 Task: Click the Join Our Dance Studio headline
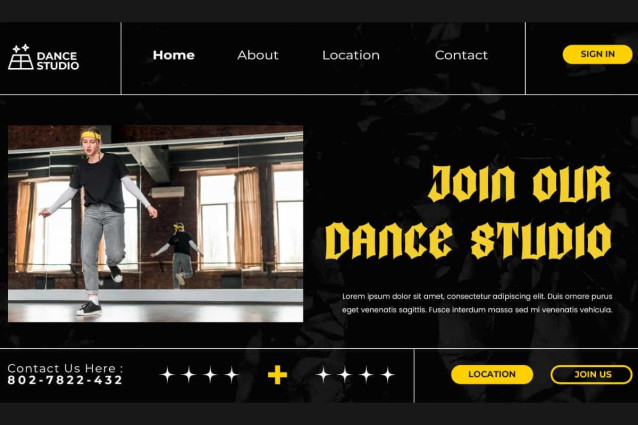[x=468, y=213]
